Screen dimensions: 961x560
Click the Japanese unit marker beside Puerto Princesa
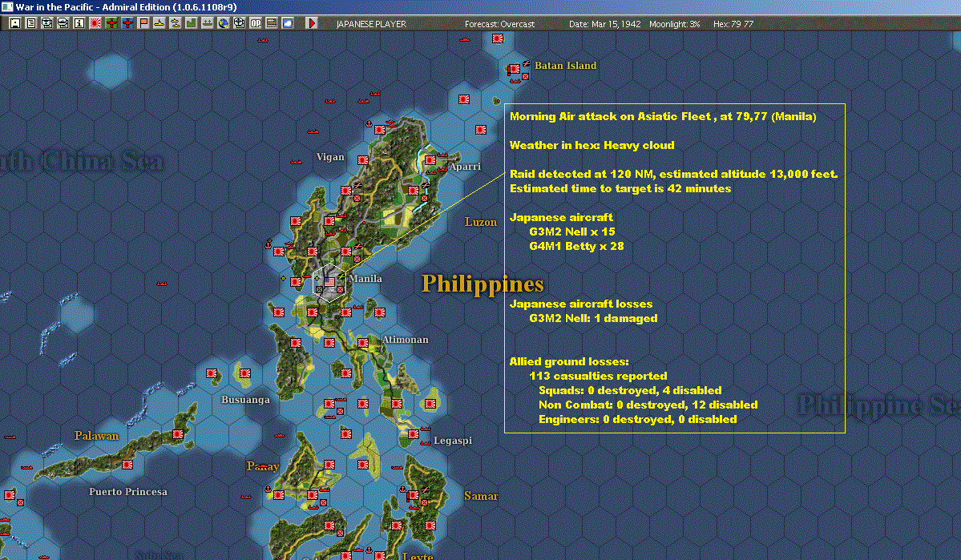click(127, 465)
